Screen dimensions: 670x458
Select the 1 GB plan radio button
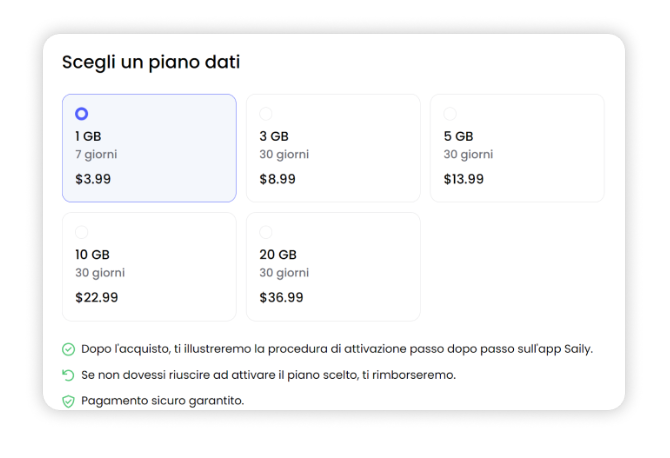(x=81, y=114)
